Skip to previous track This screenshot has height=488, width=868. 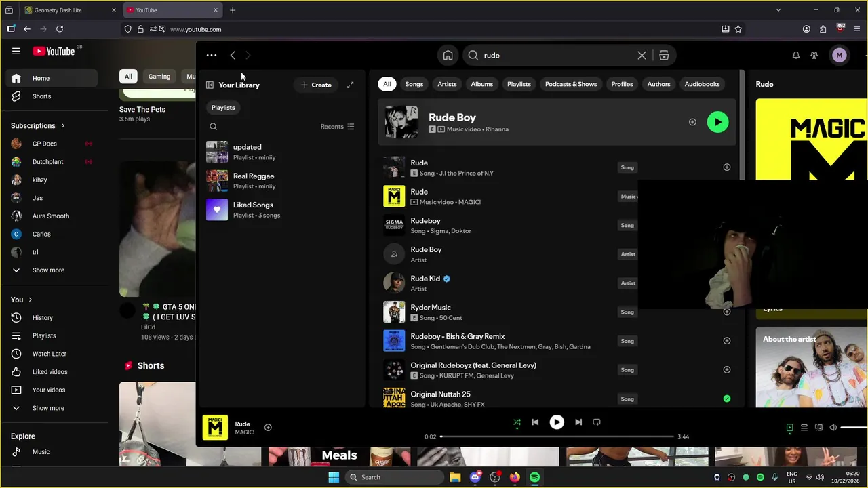(x=535, y=422)
